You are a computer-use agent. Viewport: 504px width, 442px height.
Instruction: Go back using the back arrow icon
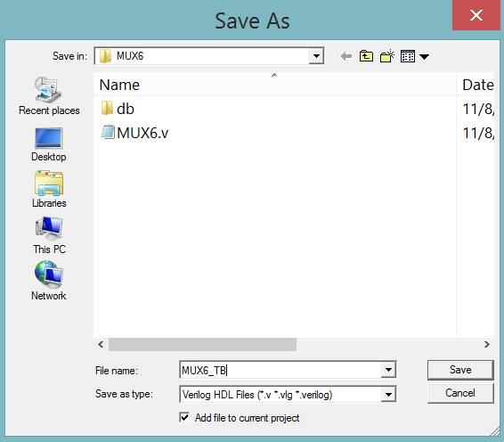(346, 57)
